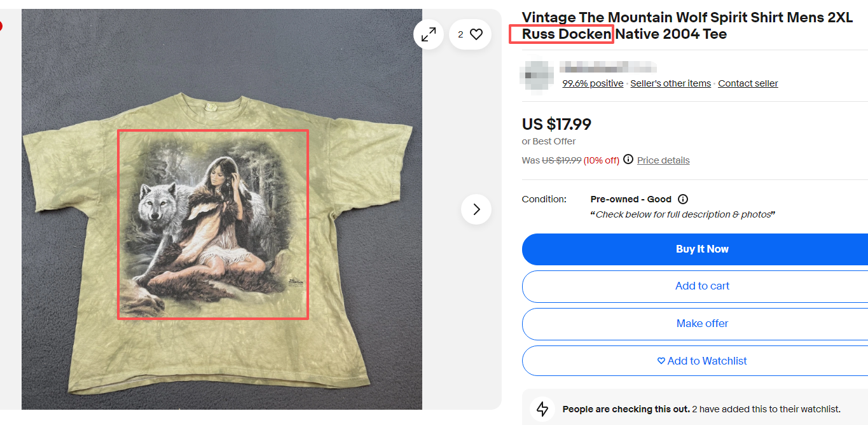Click the Make offer button

point(702,324)
